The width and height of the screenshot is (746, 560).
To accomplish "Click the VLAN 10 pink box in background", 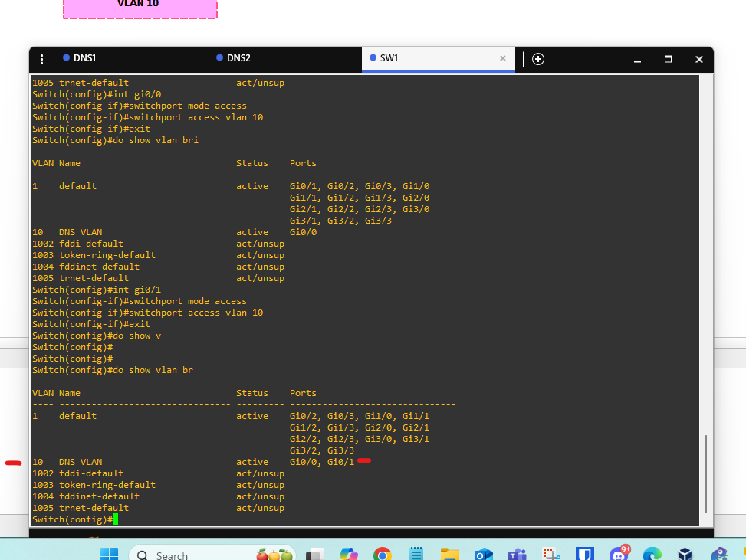I will coord(140,8).
